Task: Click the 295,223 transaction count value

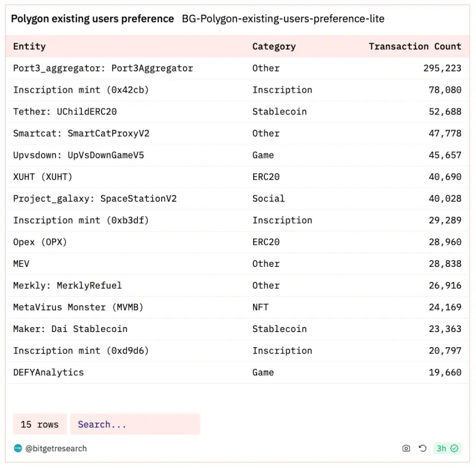Action: point(442,68)
